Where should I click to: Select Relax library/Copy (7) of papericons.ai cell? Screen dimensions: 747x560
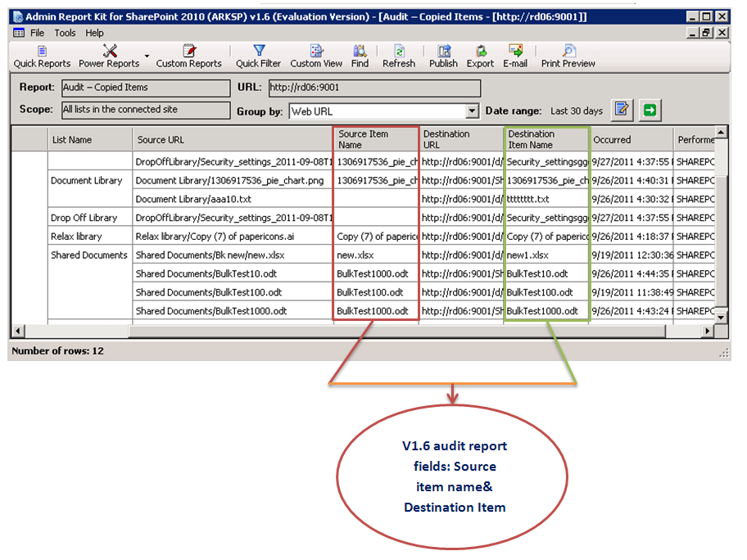pos(233,236)
